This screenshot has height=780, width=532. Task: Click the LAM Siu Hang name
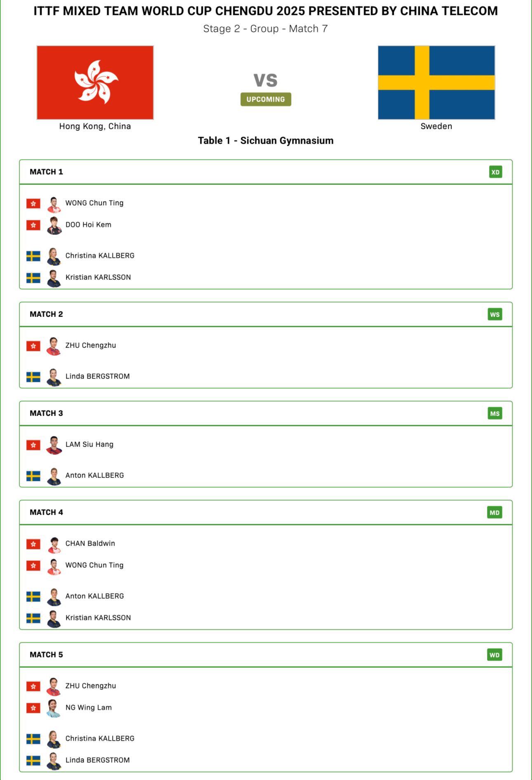pos(89,444)
